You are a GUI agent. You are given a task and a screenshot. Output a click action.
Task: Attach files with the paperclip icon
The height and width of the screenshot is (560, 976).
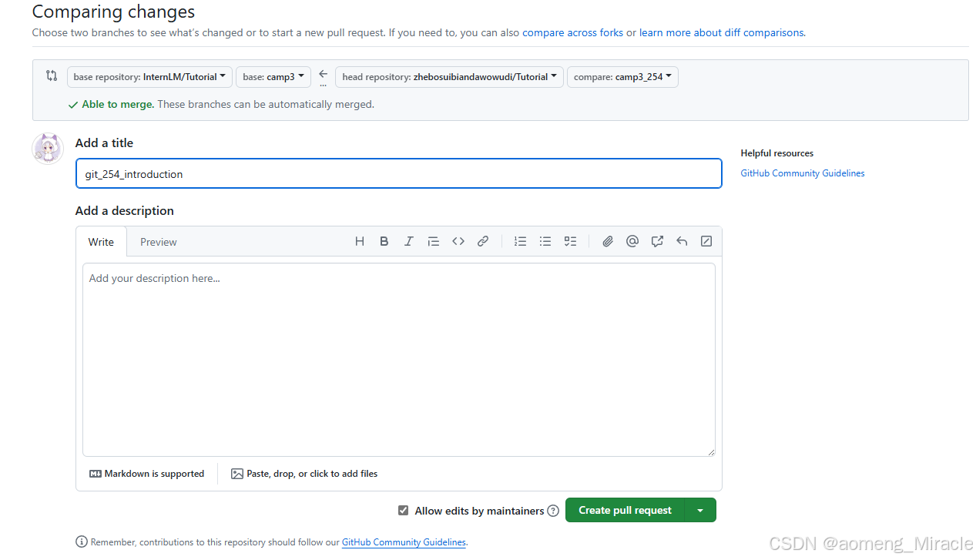tap(608, 241)
